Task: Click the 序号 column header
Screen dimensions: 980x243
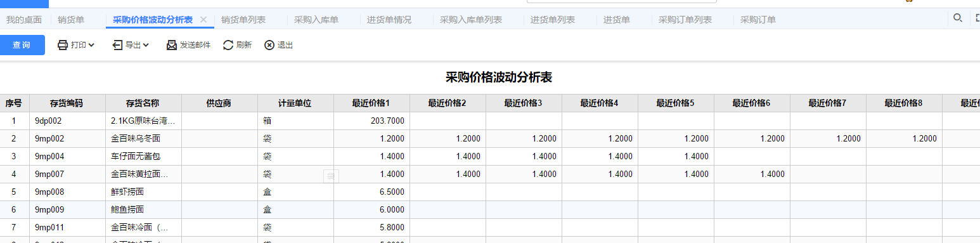Action: [15, 103]
